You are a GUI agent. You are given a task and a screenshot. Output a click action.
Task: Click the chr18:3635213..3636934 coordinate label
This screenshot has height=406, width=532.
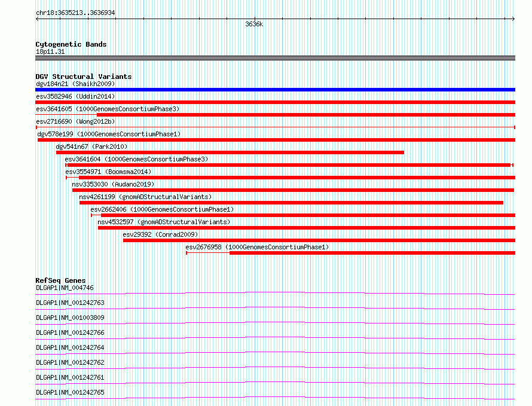point(75,13)
